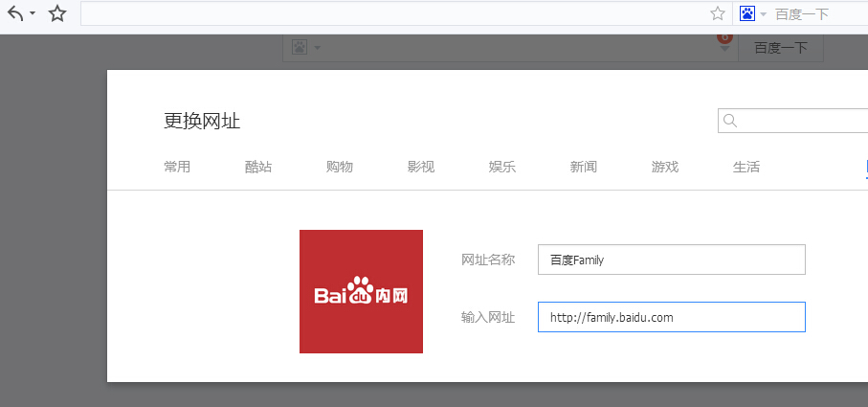Click the 输入网址 field with family.baidu.com
868x407 pixels.
pos(672,317)
